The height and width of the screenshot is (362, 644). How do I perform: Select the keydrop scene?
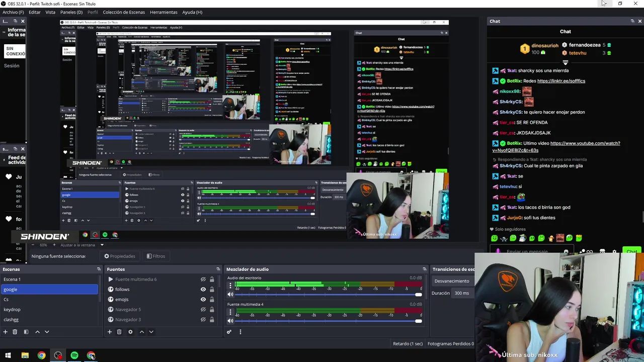point(49,310)
